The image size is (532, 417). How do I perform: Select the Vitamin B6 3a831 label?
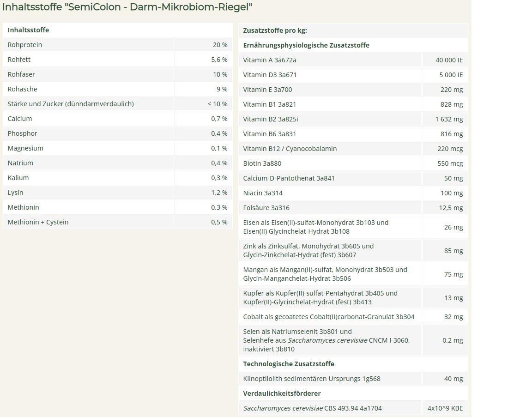point(269,133)
